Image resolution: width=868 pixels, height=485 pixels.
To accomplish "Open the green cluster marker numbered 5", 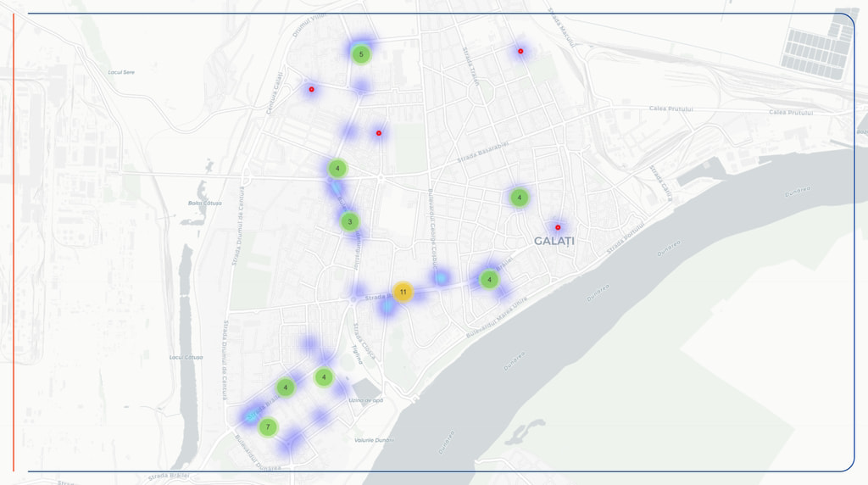I will [x=361, y=54].
